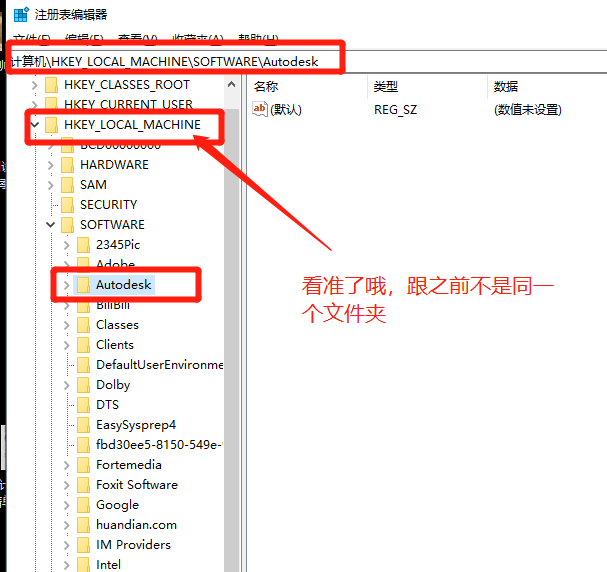Screen dimensions: 607x572
Task: Click the REG_SZ type cell
Action: point(395,110)
